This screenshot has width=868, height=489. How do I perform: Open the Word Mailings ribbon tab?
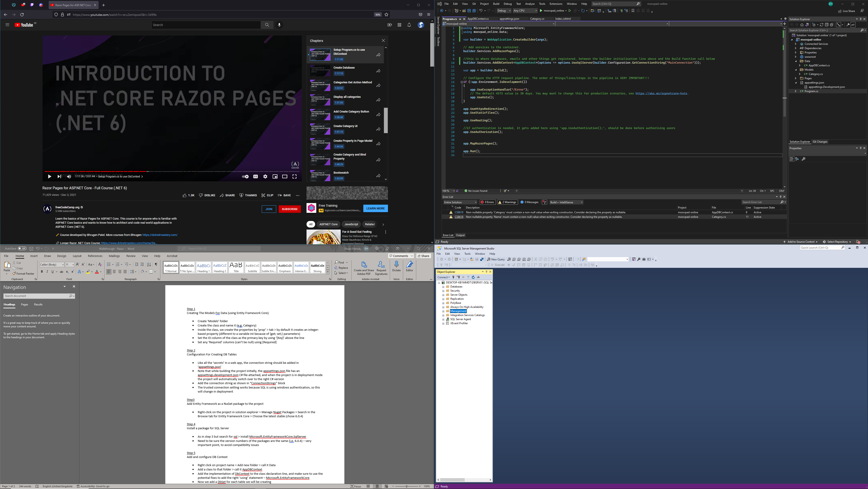tap(114, 256)
